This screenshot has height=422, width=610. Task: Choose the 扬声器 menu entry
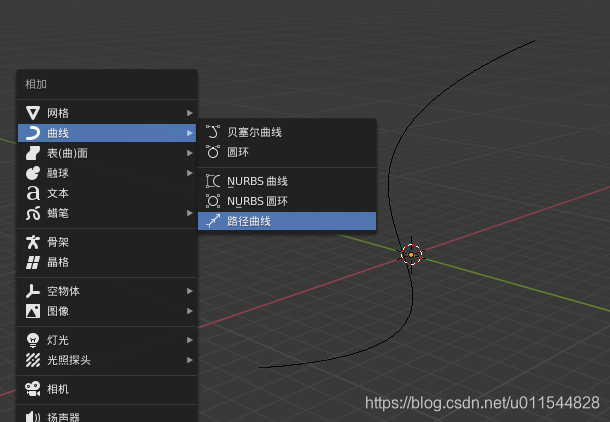click(x=107, y=416)
